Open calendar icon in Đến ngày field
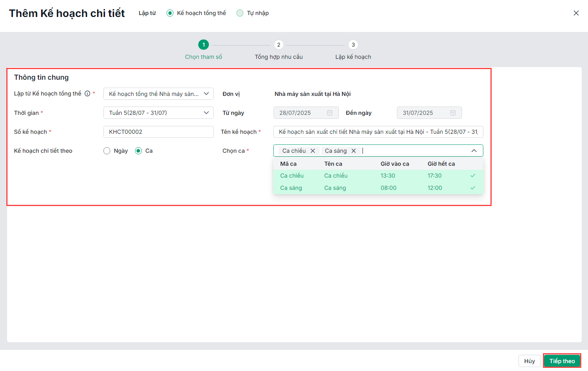The image size is (588, 371). click(x=453, y=113)
